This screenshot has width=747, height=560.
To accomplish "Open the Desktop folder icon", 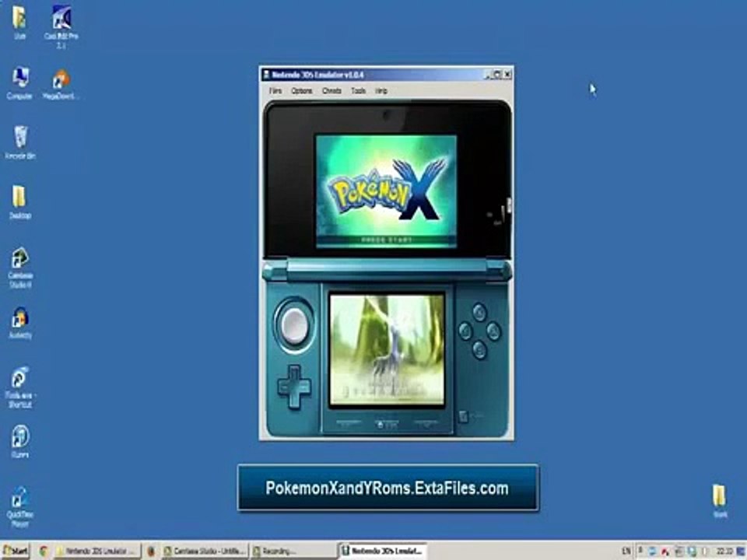I will tap(19, 202).
